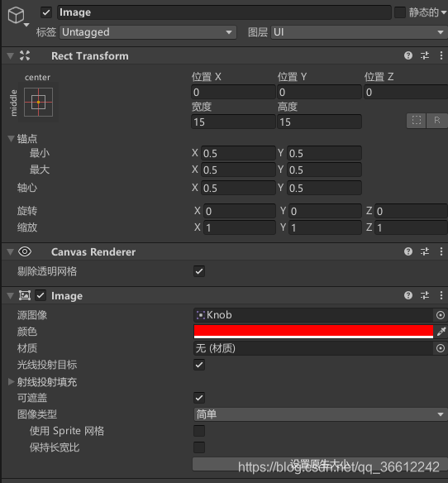Open Image component preset settings icon
This screenshot has width=448, height=483.
tap(425, 295)
